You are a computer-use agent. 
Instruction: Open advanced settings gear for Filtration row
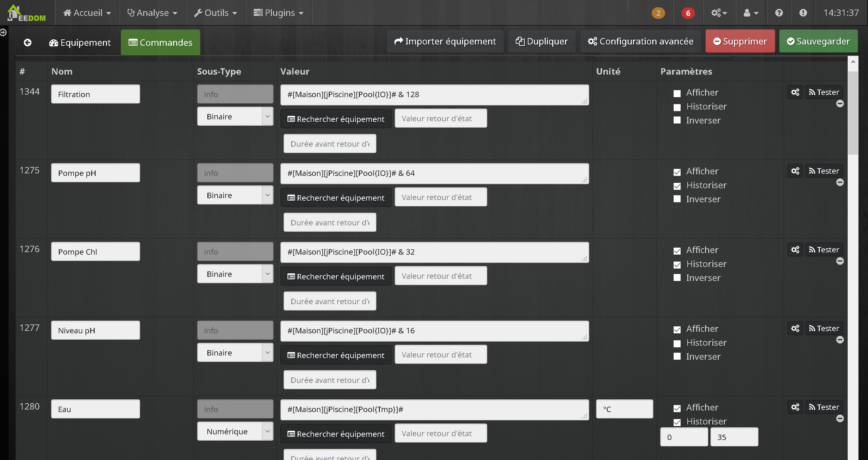pyautogui.click(x=795, y=92)
